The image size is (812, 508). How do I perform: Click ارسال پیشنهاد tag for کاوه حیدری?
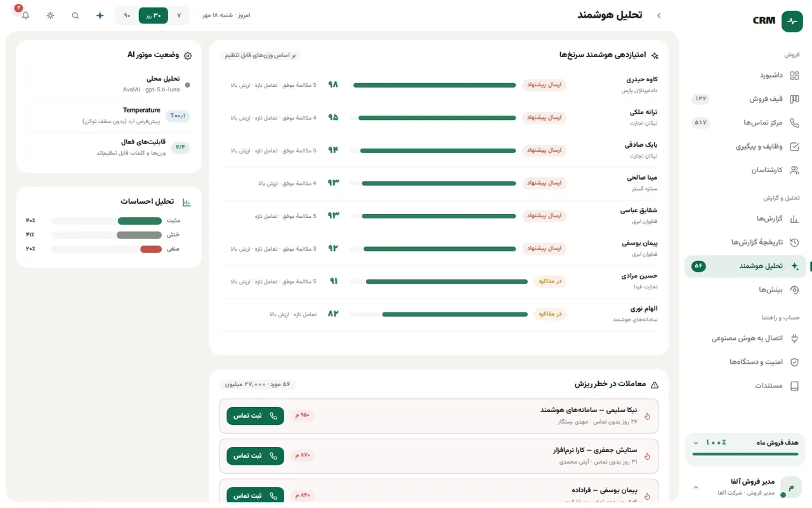pyautogui.click(x=545, y=85)
